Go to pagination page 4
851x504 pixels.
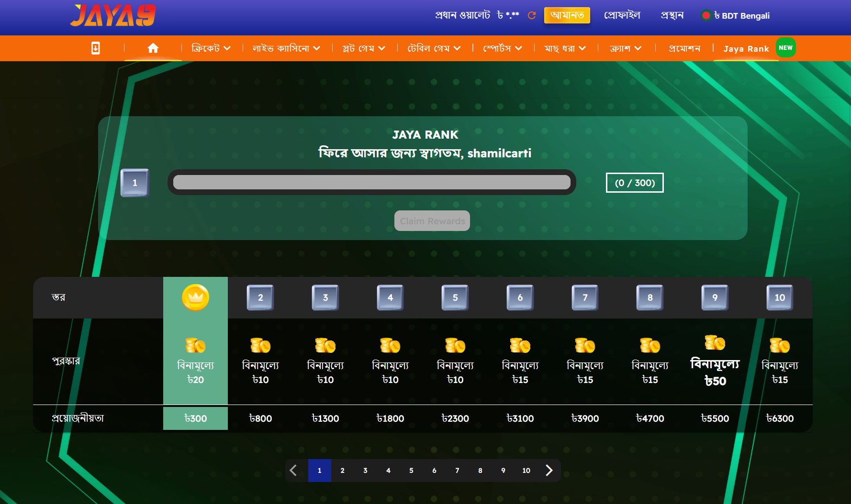(x=389, y=471)
